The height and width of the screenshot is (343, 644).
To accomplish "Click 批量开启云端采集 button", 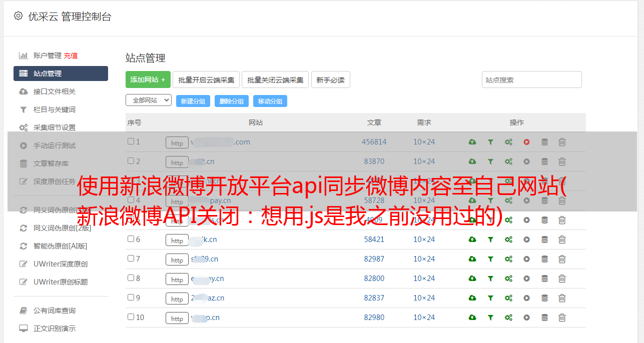I will (x=206, y=79).
